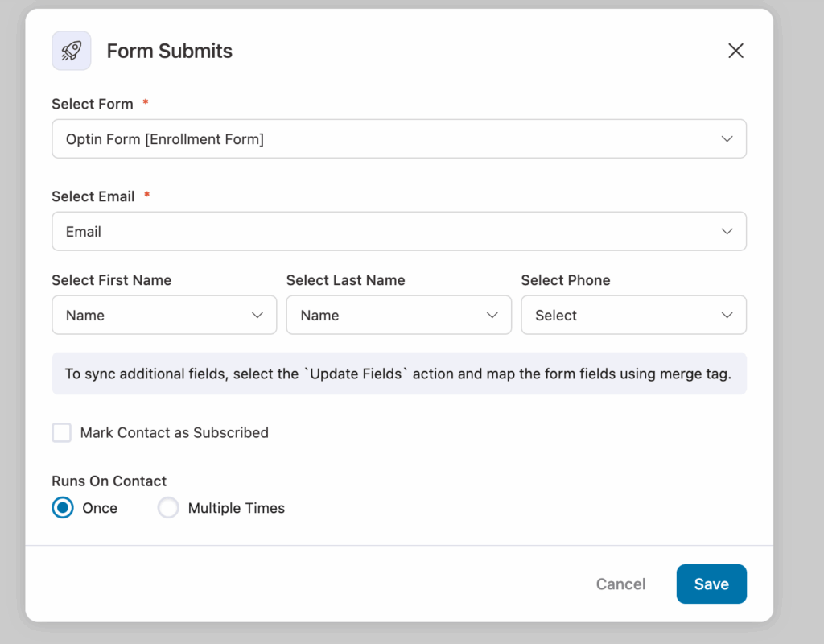Click the Form Submits dialog title

click(169, 50)
